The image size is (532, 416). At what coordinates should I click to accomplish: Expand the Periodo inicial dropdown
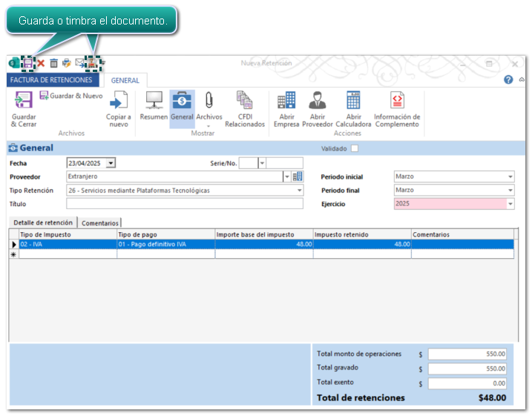(x=510, y=177)
